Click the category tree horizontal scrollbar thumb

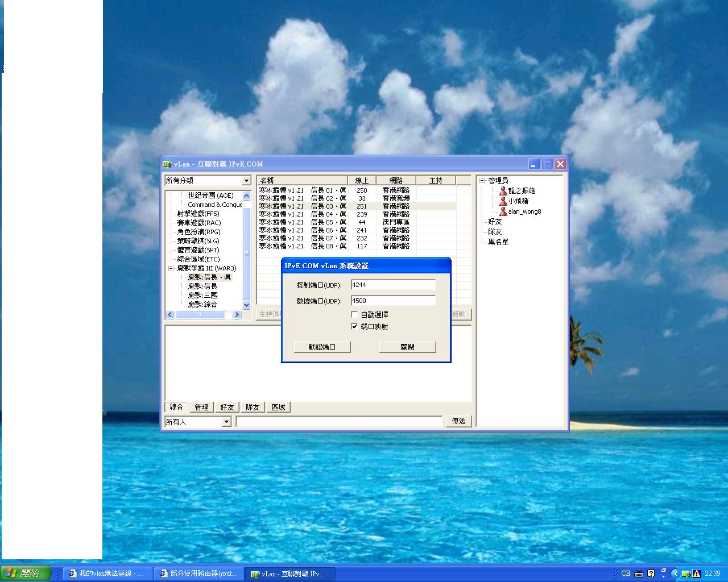[200, 314]
